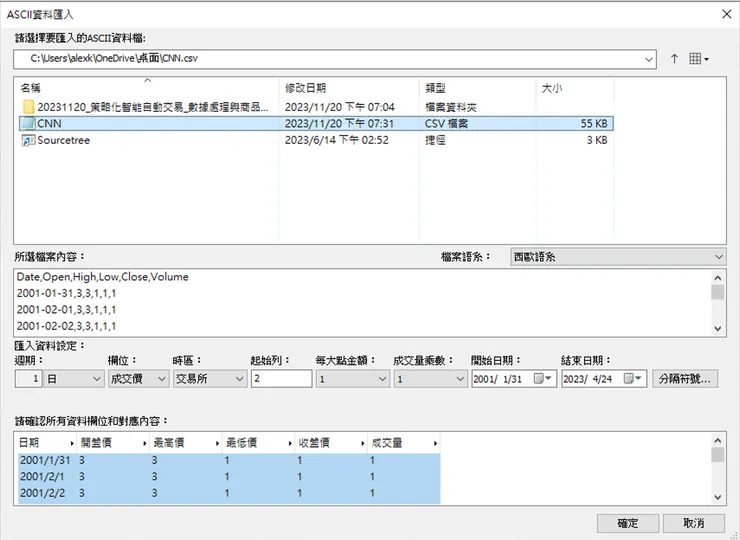The height and width of the screenshot is (540, 740).
Task: Click the 2023/11/20 下午 07:04 date cell
Action: pos(339,107)
